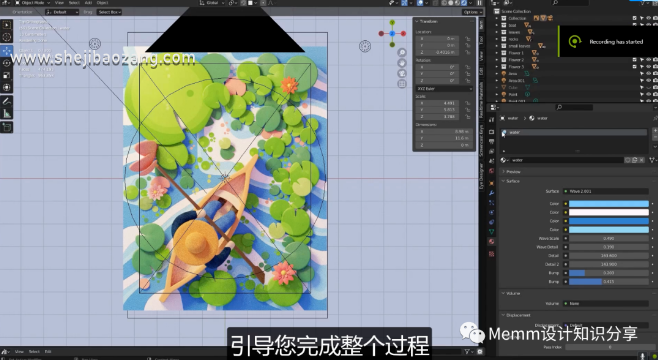Select the Measure tool

7,113
